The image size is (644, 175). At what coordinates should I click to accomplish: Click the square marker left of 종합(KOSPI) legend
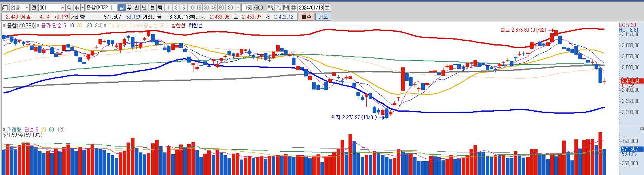tap(4, 25)
